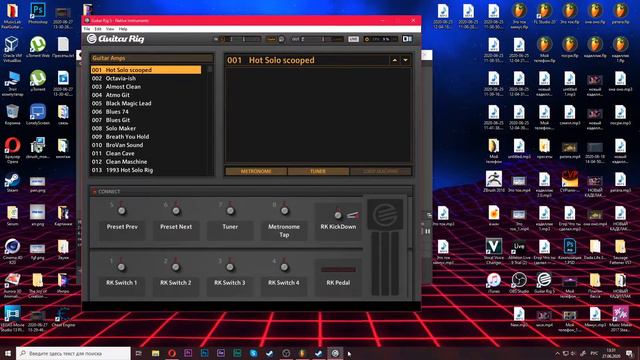Open iTunes desktop shortcut
The height and width of the screenshot is (360, 640).
click(493, 282)
